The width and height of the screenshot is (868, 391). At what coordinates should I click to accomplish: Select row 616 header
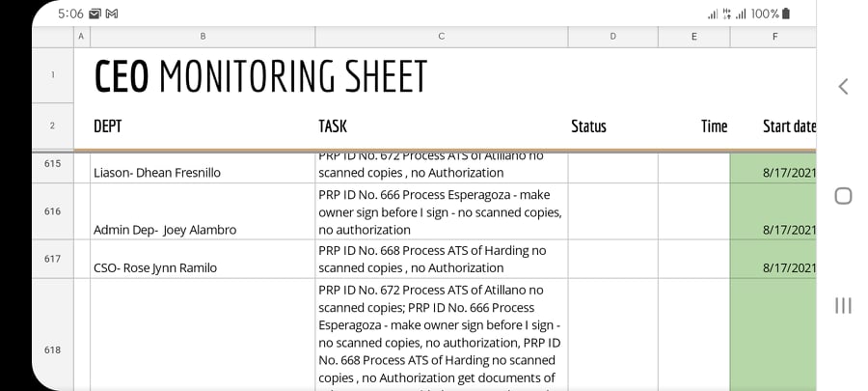pos(52,211)
